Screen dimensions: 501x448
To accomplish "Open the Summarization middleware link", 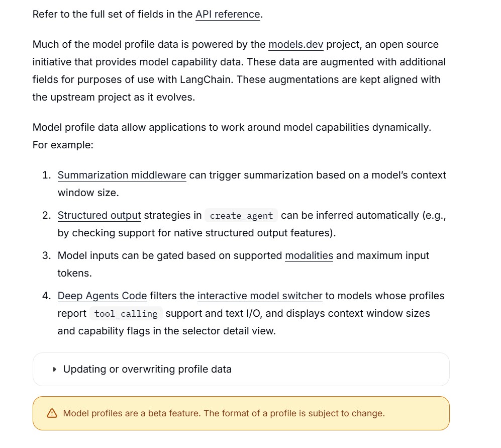I will click(x=122, y=175).
